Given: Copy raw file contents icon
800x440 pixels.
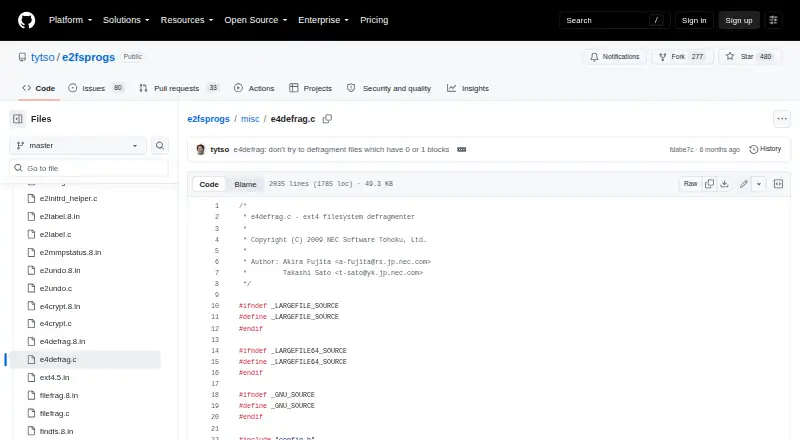Looking at the screenshot, I should pyautogui.click(x=709, y=184).
